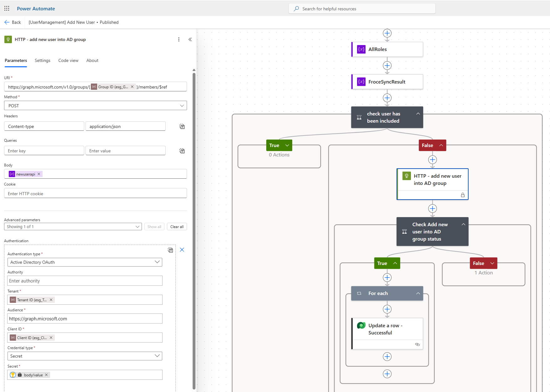Open the app launcher grid icon
Image resolution: width=550 pixels, height=392 pixels.
(x=7, y=8)
